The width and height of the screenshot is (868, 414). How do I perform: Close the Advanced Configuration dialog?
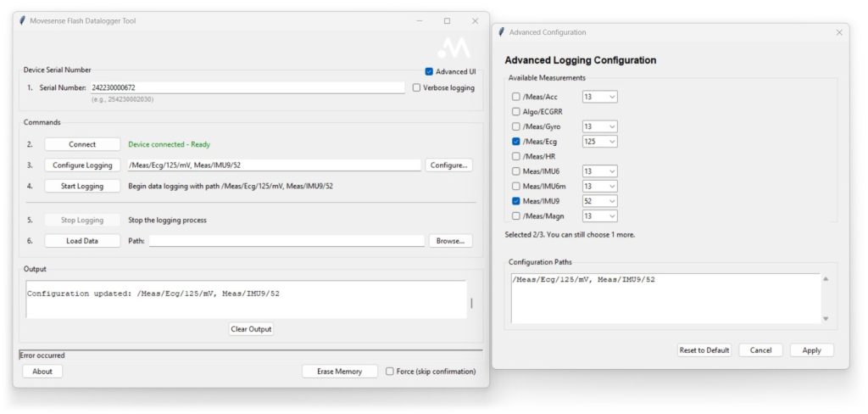839,32
